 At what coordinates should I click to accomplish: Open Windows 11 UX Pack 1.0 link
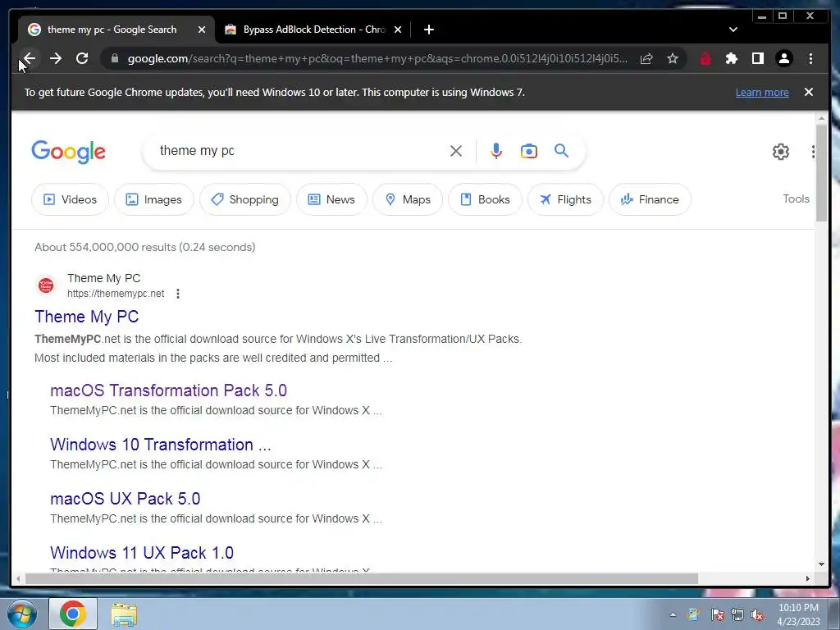(x=142, y=553)
